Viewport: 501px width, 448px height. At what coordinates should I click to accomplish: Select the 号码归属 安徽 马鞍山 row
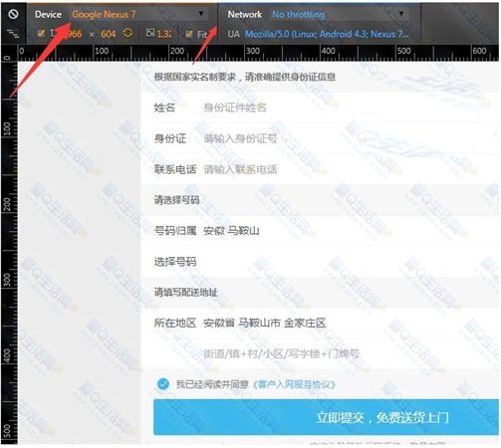pos(320,231)
